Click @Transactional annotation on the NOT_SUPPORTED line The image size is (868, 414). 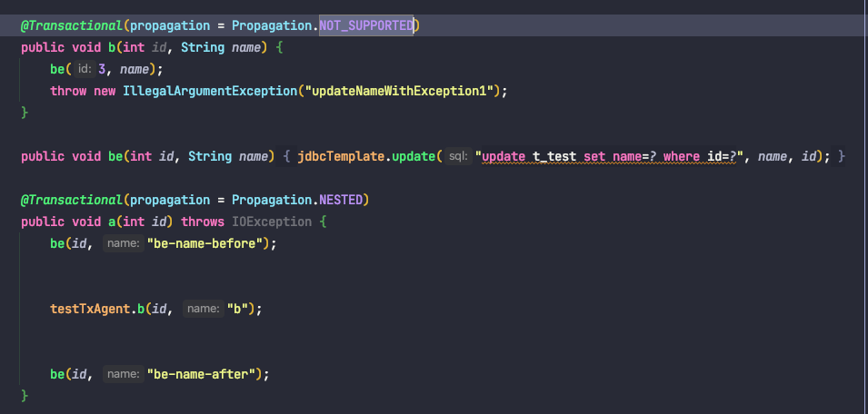click(72, 25)
